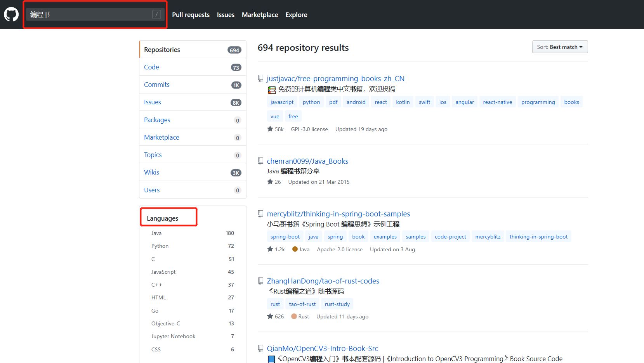The image size is (644, 363).
Task: Filter results by Jupyter Notebook language
Action: pyautogui.click(x=193, y=336)
